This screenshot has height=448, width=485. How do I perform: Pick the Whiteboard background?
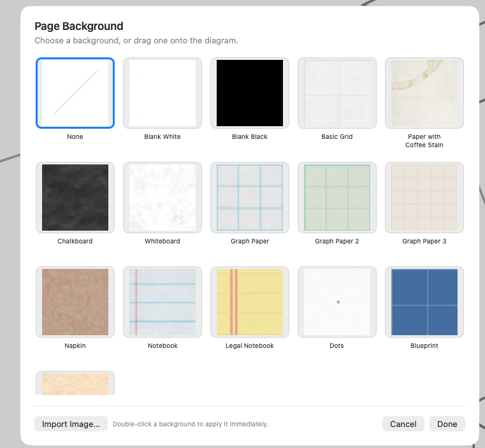[x=163, y=198]
